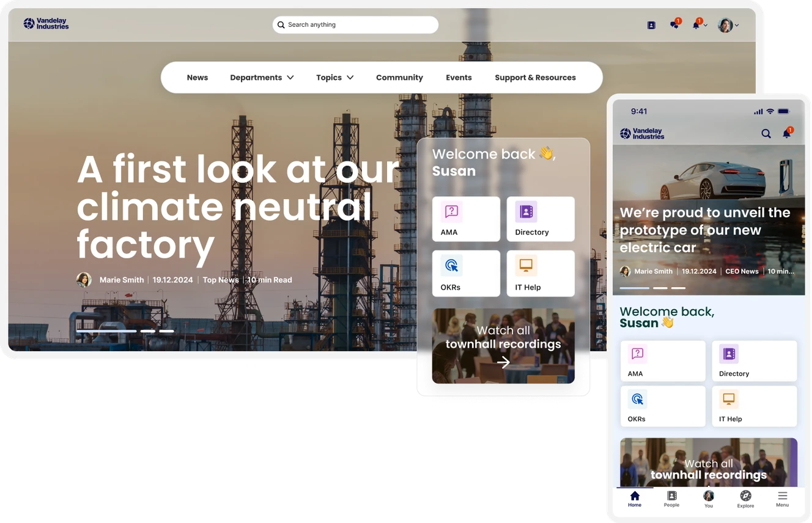Open the people directory icon in top bar
Screen dimensions: 812x523
[651, 24]
